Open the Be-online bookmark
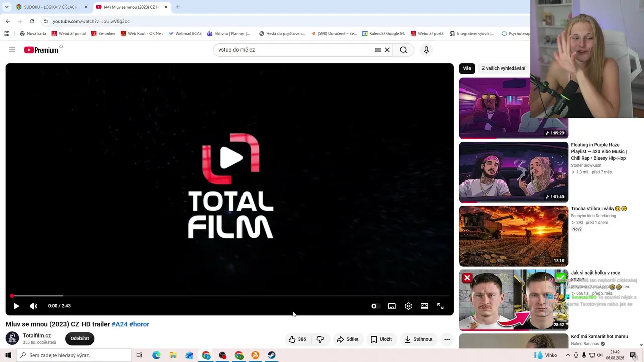 click(x=103, y=34)
